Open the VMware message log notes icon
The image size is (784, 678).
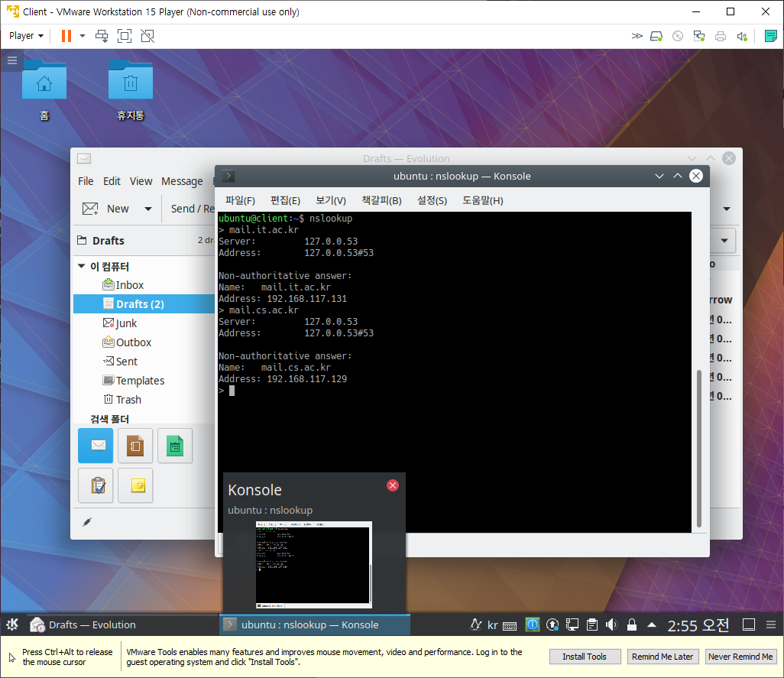[770, 36]
